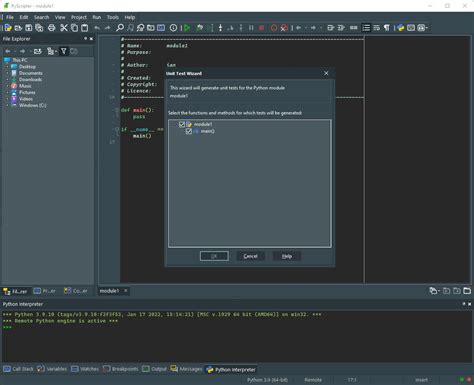Click the Clear All Breakpoints icon

click(x=284, y=28)
